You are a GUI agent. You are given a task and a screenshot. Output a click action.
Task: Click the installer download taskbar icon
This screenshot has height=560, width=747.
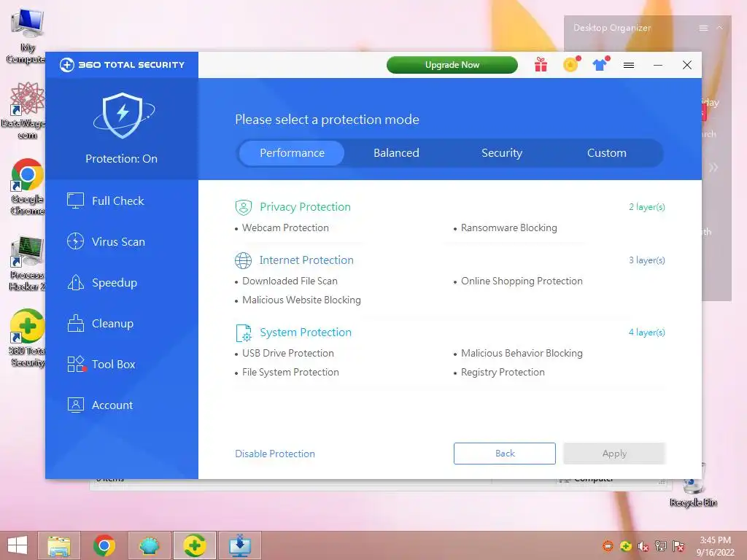point(239,545)
